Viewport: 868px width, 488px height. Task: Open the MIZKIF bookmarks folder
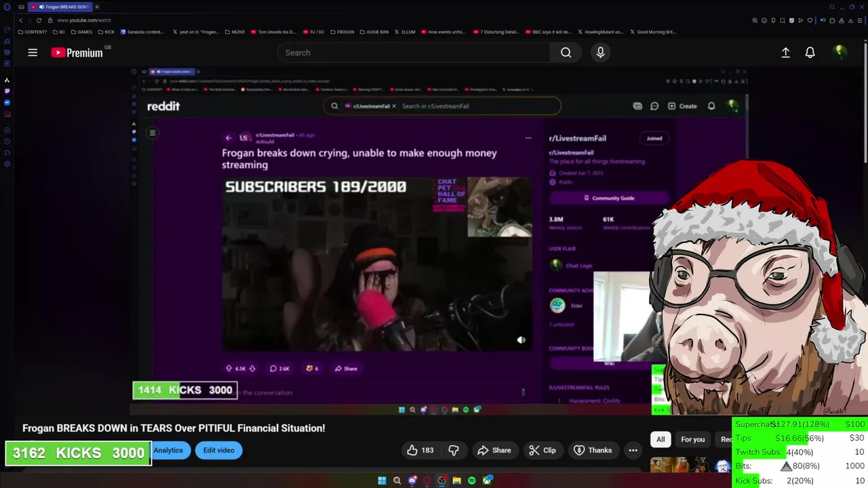pos(235,32)
